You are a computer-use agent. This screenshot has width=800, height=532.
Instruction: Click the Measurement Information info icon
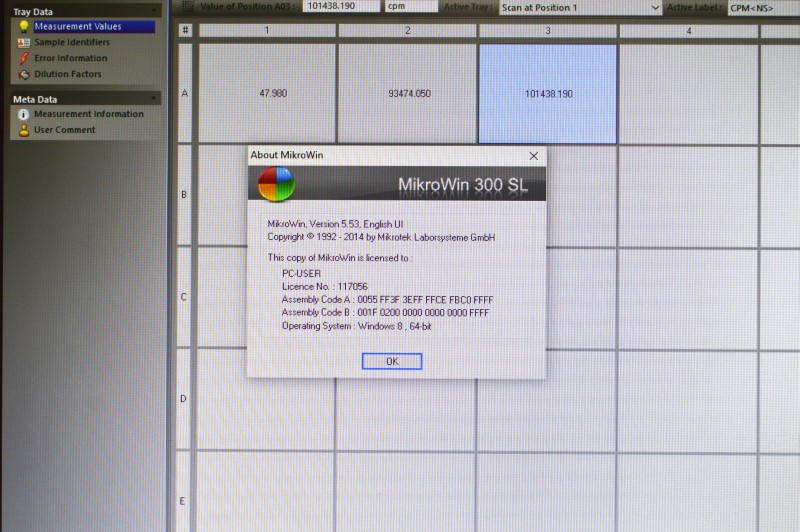click(23, 114)
